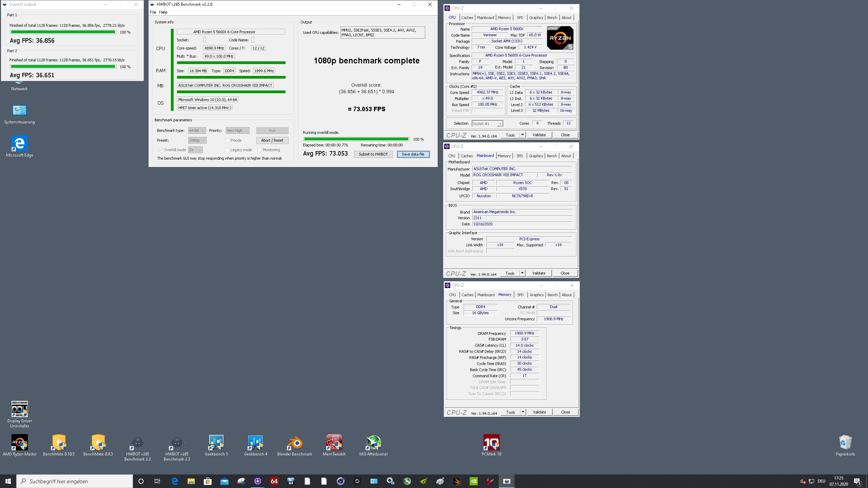Open Mail app from taskbar
The height and width of the screenshot is (488, 868).
pyautogui.click(x=224, y=481)
